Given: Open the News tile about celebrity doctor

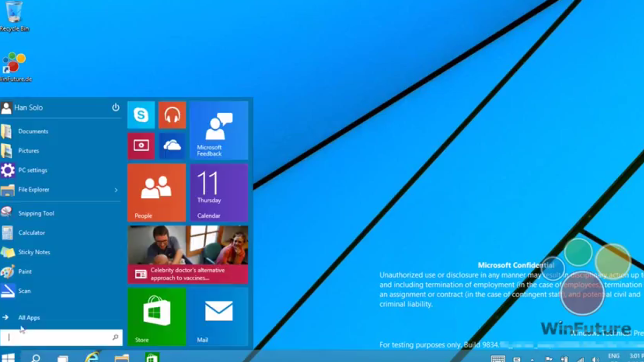Looking at the screenshot, I should (188, 255).
